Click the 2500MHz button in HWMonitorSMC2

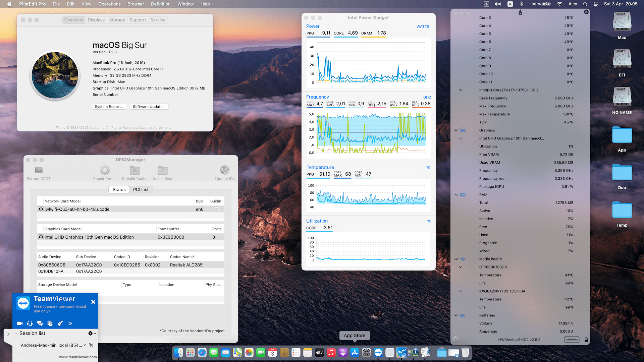(572, 340)
